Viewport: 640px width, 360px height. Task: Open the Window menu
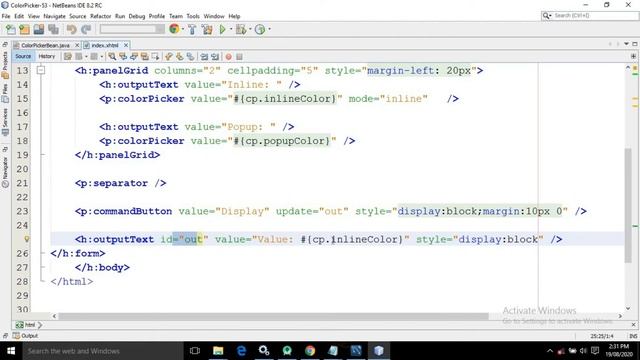tap(214, 16)
